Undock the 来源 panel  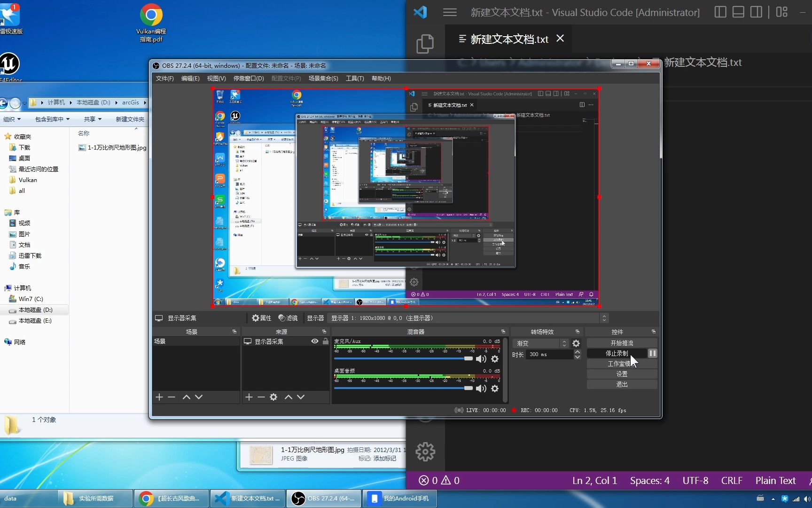(324, 332)
